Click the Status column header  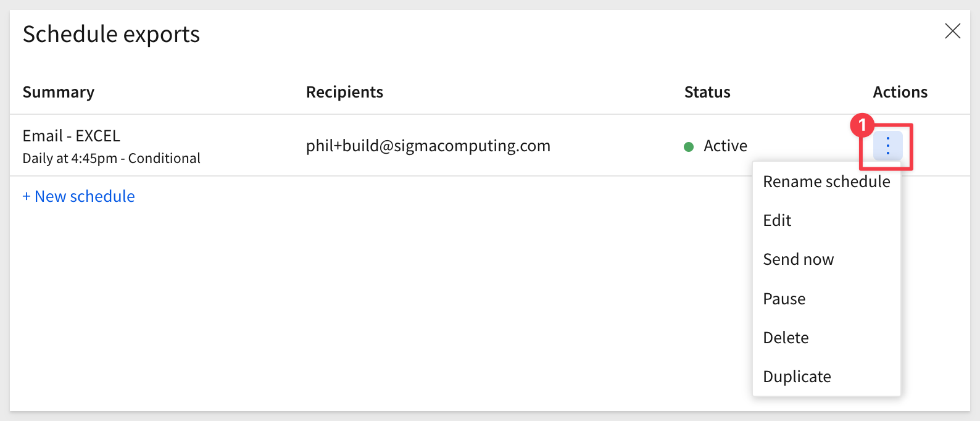point(707,92)
